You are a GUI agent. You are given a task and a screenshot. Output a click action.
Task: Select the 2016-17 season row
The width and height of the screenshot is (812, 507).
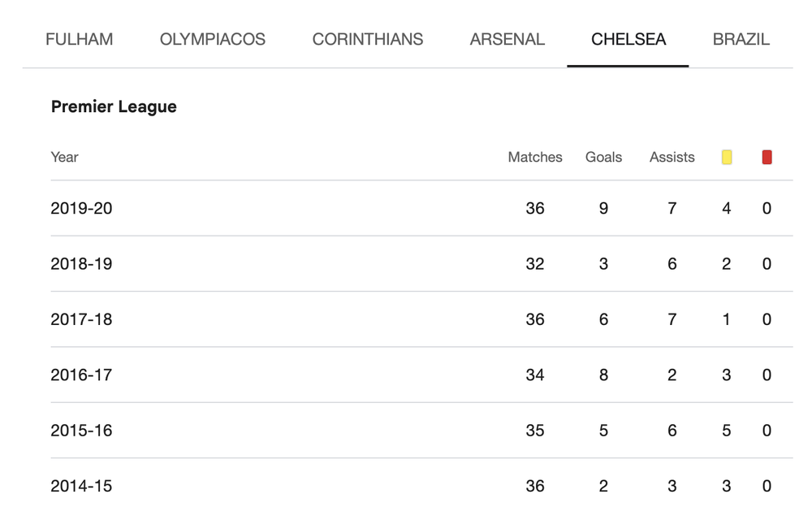tap(421, 375)
